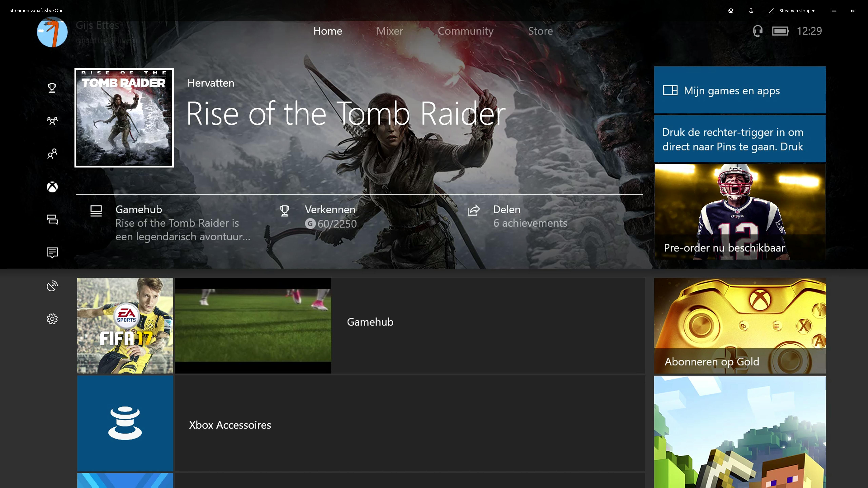Switch to the Community tab

[465, 31]
